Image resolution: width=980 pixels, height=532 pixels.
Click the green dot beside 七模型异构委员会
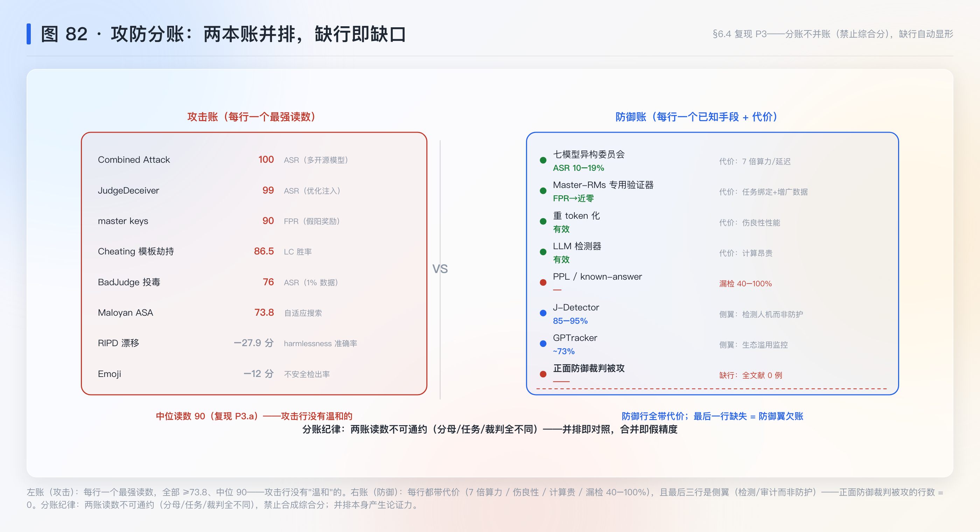[543, 160]
